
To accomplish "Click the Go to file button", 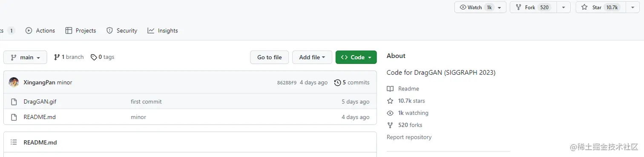I will (270, 57).
